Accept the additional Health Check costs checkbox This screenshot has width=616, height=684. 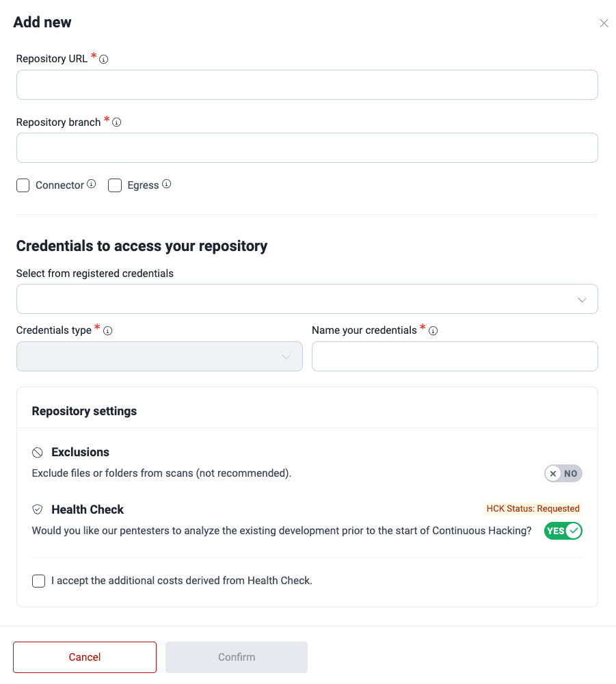click(x=38, y=580)
